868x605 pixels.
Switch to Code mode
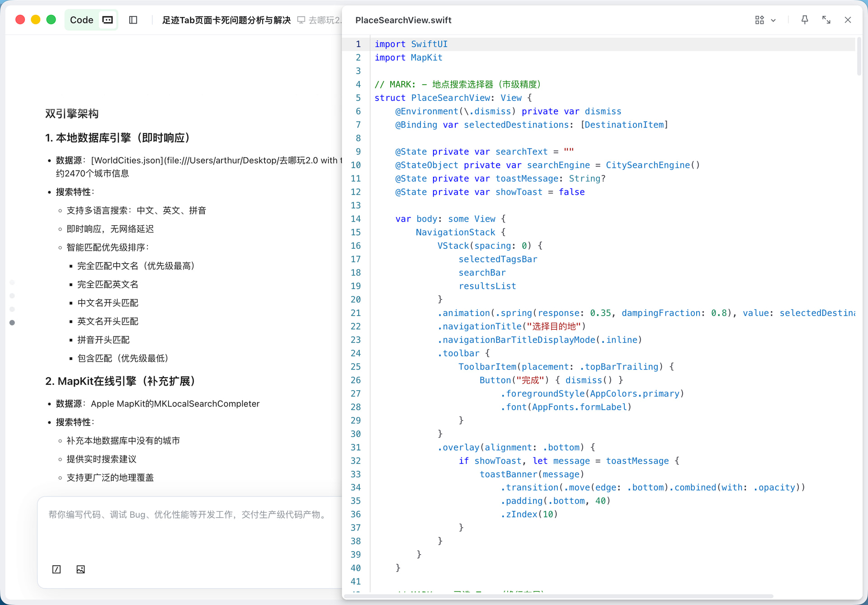tap(81, 20)
